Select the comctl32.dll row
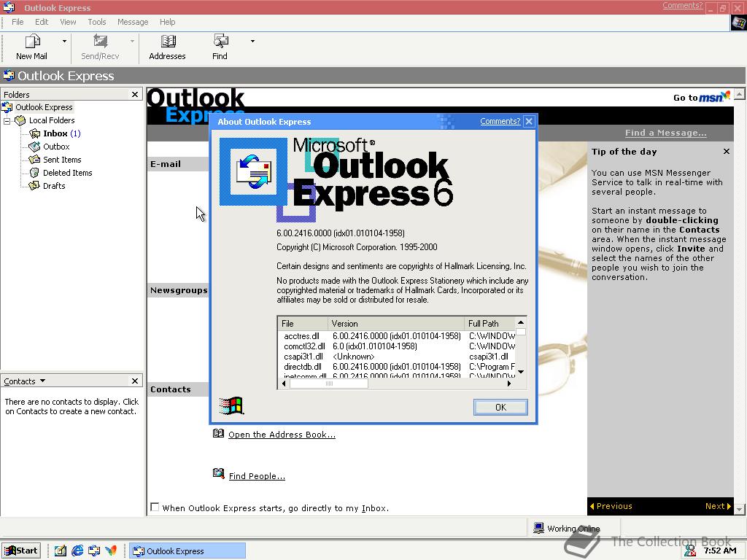Viewport: 747px width, 560px height. [396, 346]
